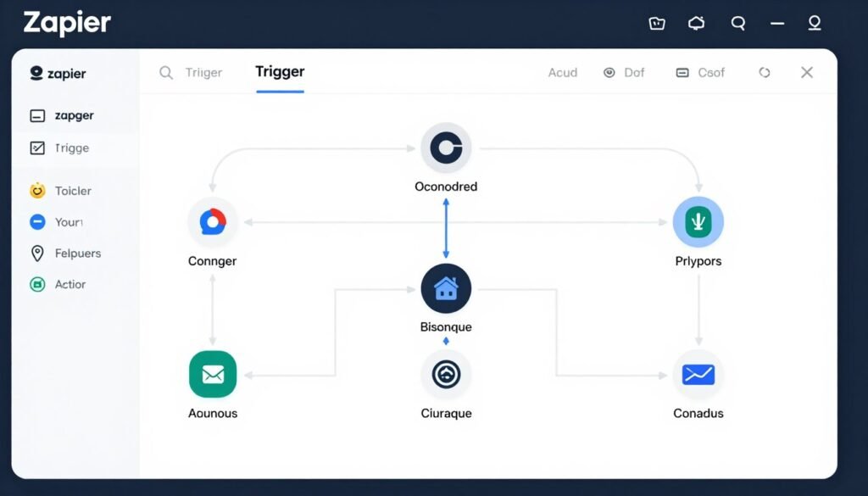Click the dash icon in top bar

coord(777,24)
